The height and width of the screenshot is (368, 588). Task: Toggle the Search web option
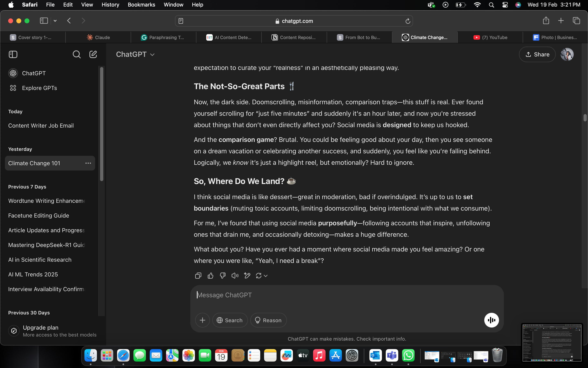click(x=230, y=320)
